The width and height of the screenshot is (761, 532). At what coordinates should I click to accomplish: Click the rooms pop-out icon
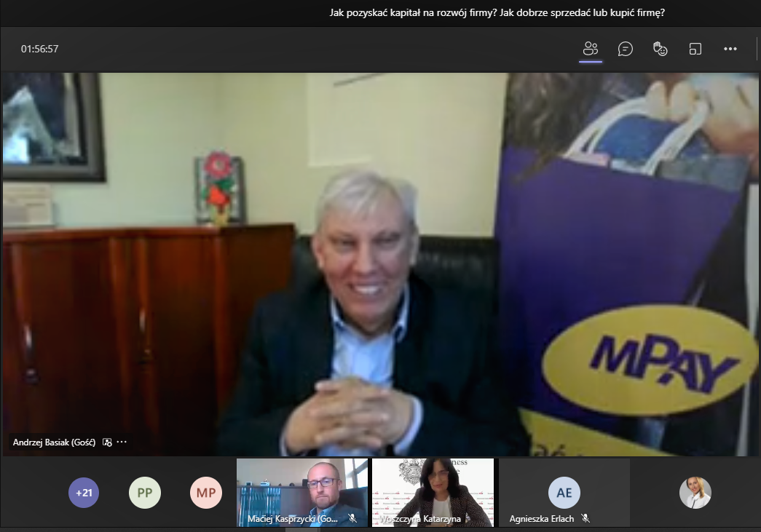point(695,49)
